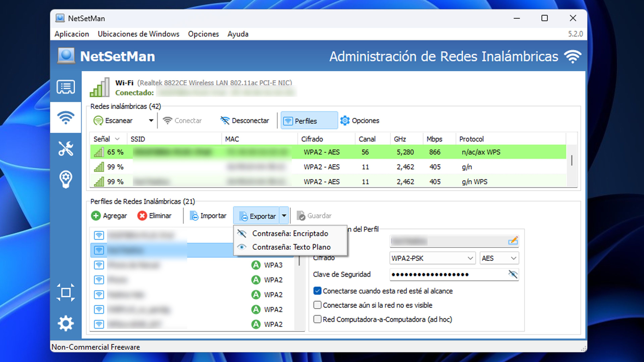Sort networks by Señal column
This screenshot has height=362, width=644.
[109, 139]
